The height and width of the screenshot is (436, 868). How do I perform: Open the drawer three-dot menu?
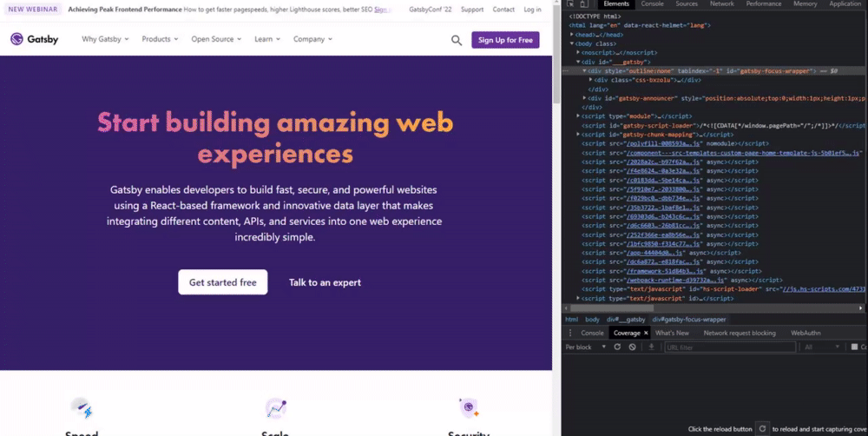point(570,333)
